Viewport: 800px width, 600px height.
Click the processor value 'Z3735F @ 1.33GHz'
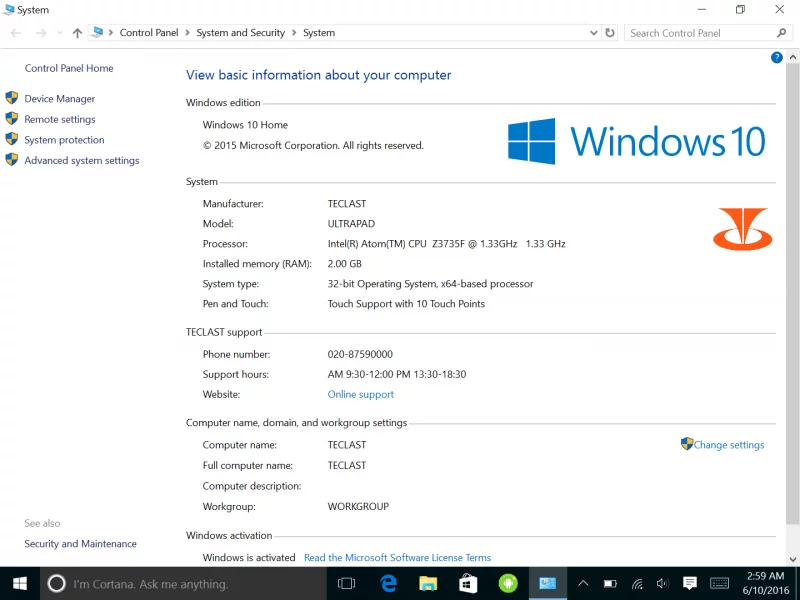tap(474, 244)
